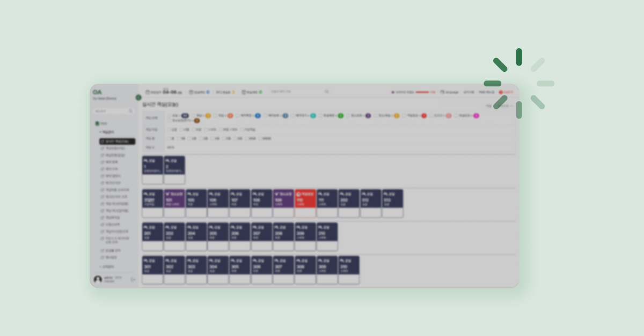
Task: Open room card 108
Action: point(262,203)
